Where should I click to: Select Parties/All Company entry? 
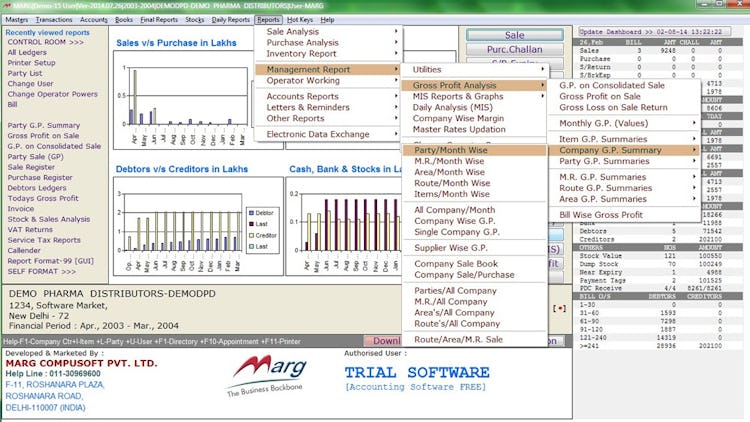pos(474,290)
